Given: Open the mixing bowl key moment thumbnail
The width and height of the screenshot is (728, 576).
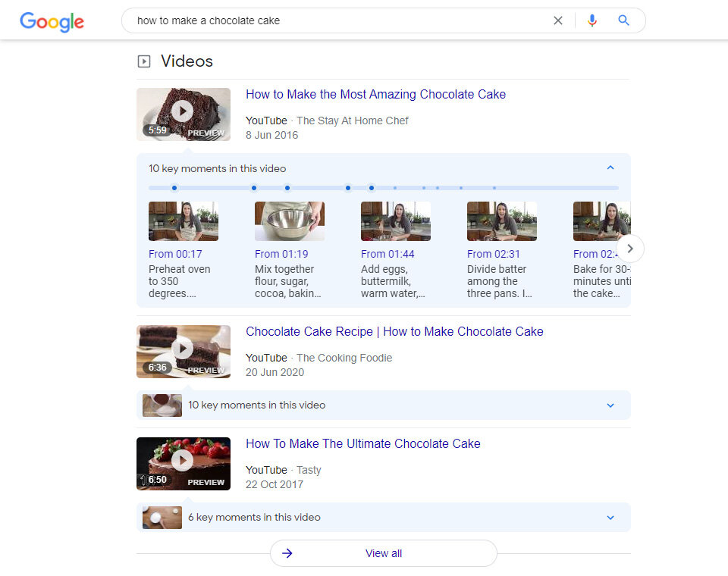Looking at the screenshot, I should click(290, 221).
